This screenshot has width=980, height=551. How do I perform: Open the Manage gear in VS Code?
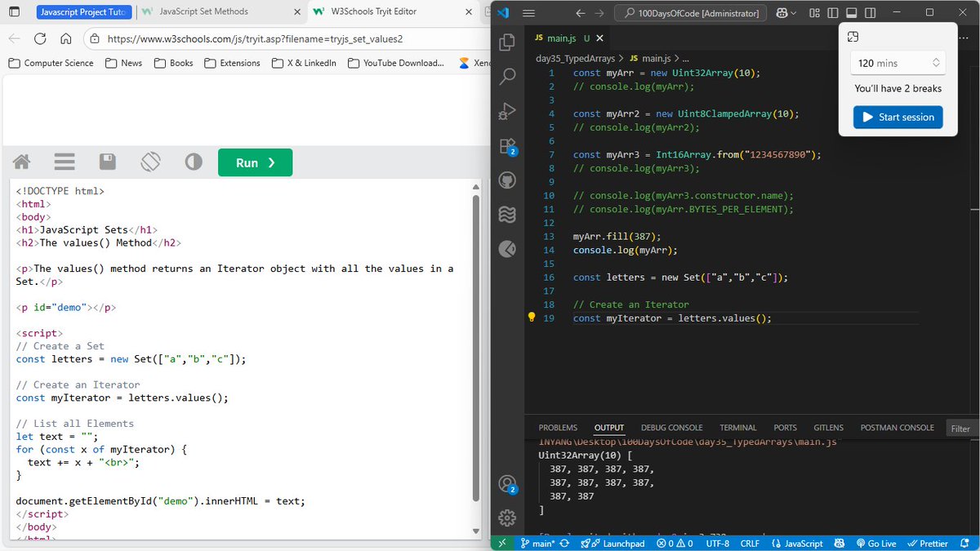tap(507, 518)
